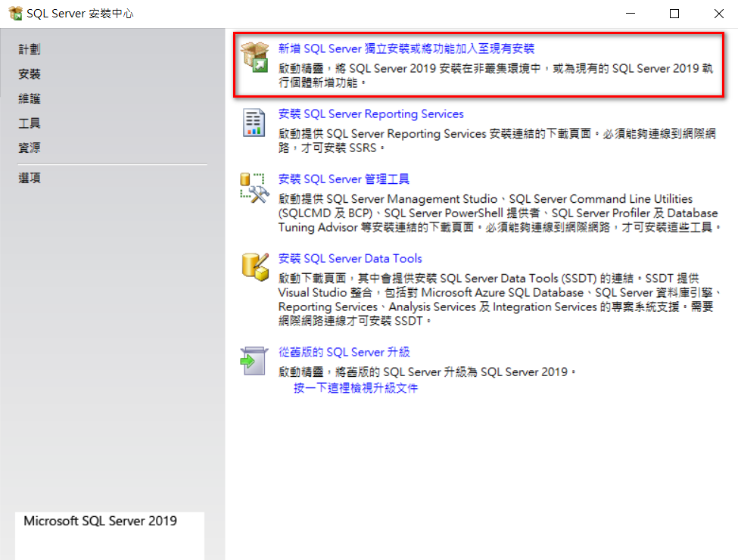
Task: Maximize the installation center window
Action: 674,14
